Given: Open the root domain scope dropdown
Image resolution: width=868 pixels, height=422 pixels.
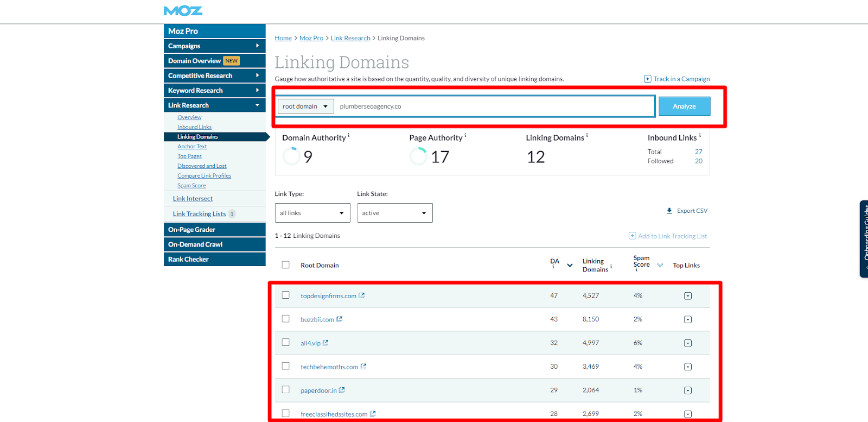Looking at the screenshot, I should (x=306, y=106).
